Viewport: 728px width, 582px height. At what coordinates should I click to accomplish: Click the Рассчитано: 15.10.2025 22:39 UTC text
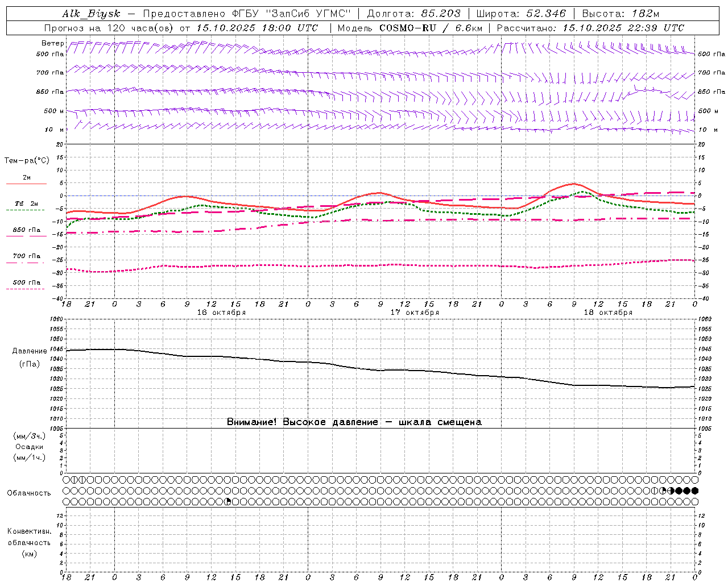[590, 28]
